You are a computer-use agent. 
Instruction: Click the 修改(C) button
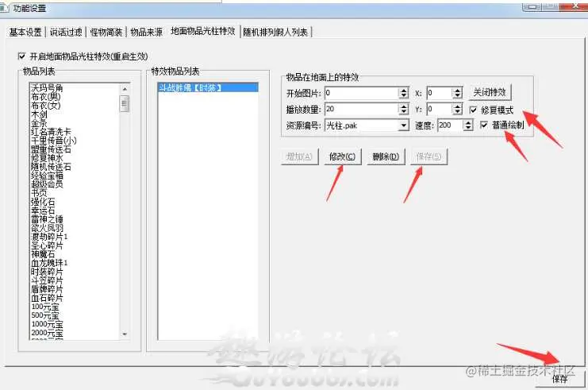pyautogui.click(x=342, y=156)
